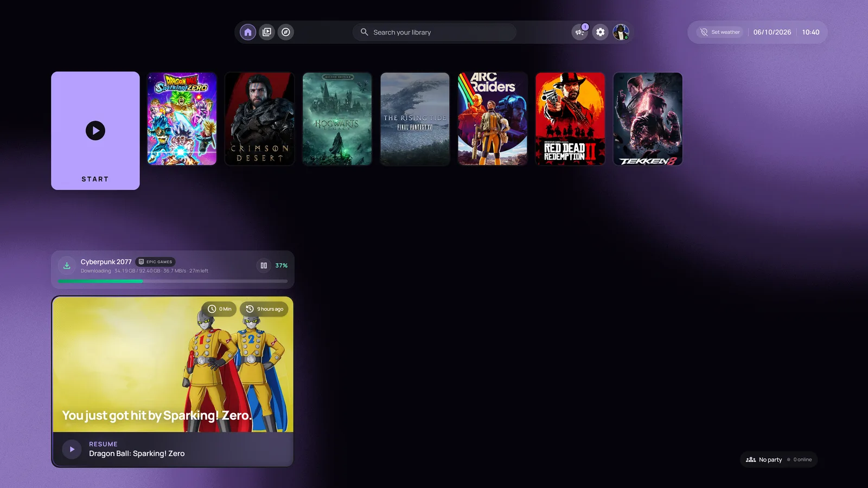Open the announcements megaphone icon
The width and height of the screenshot is (868, 488).
click(580, 32)
